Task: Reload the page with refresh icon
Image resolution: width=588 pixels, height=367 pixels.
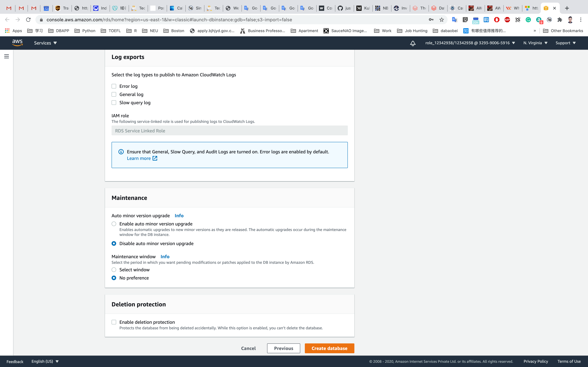Action: (x=28, y=20)
